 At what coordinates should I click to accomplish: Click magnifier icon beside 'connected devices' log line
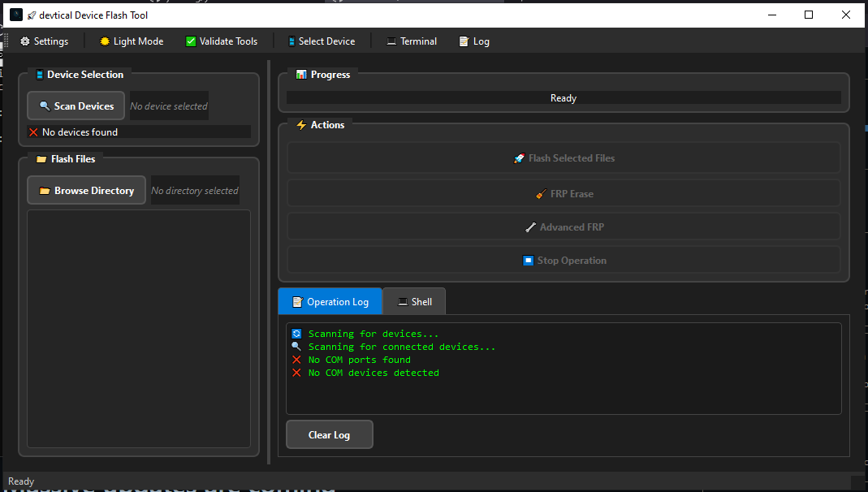click(x=296, y=347)
